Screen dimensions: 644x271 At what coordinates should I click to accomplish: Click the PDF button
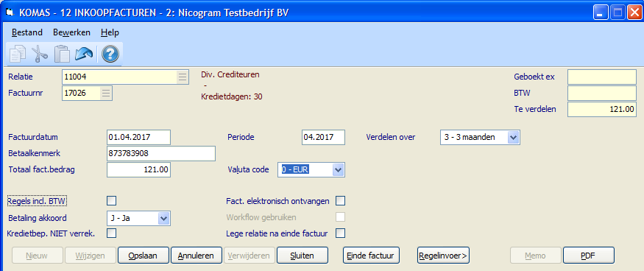[x=589, y=256]
